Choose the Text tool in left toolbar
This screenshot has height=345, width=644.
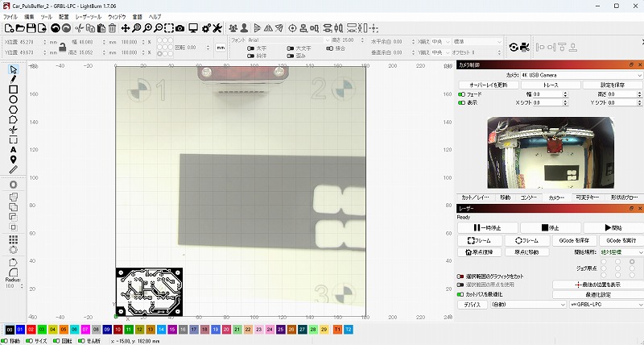14,149
